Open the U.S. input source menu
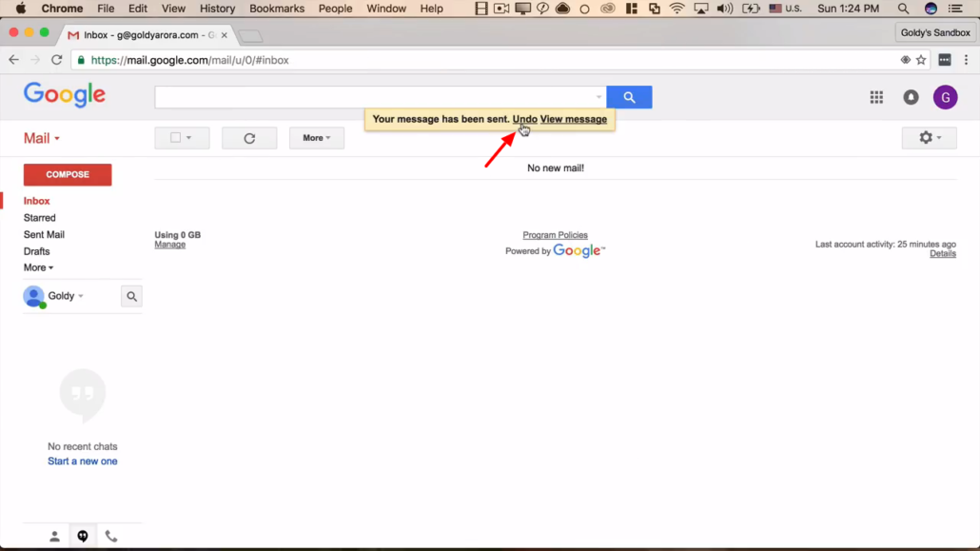Image resolution: width=980 pixels, height=551 pixels. pyautogui.click(x=785, y=9)
